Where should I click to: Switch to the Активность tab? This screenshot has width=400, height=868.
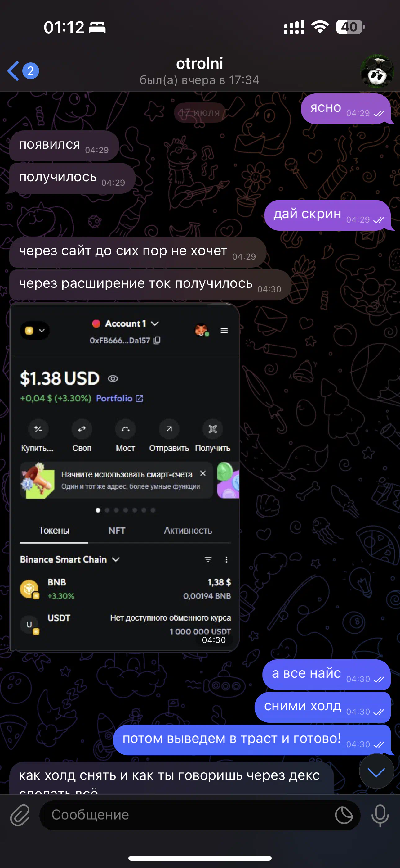coord(188,530)
